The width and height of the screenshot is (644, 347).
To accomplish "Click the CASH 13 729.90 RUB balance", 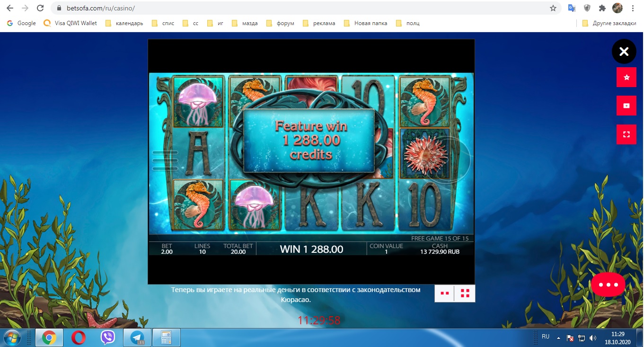I will pos(440,249).
